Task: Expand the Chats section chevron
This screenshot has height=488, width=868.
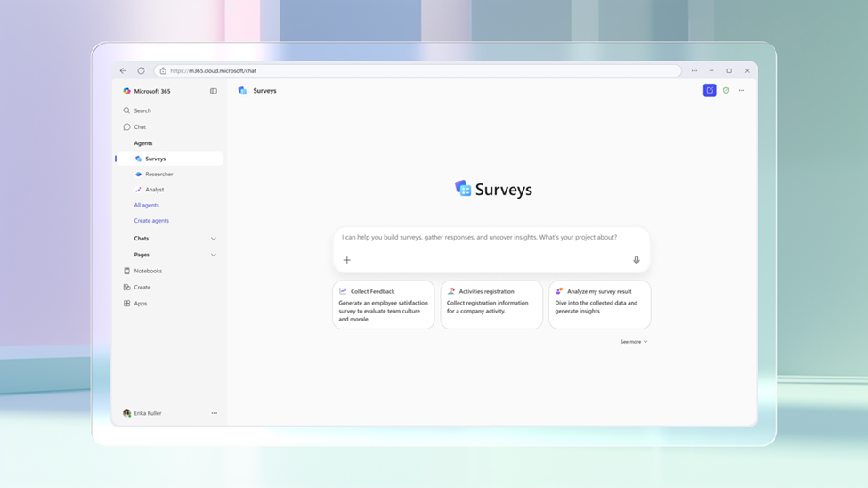Action: [214, 239]
